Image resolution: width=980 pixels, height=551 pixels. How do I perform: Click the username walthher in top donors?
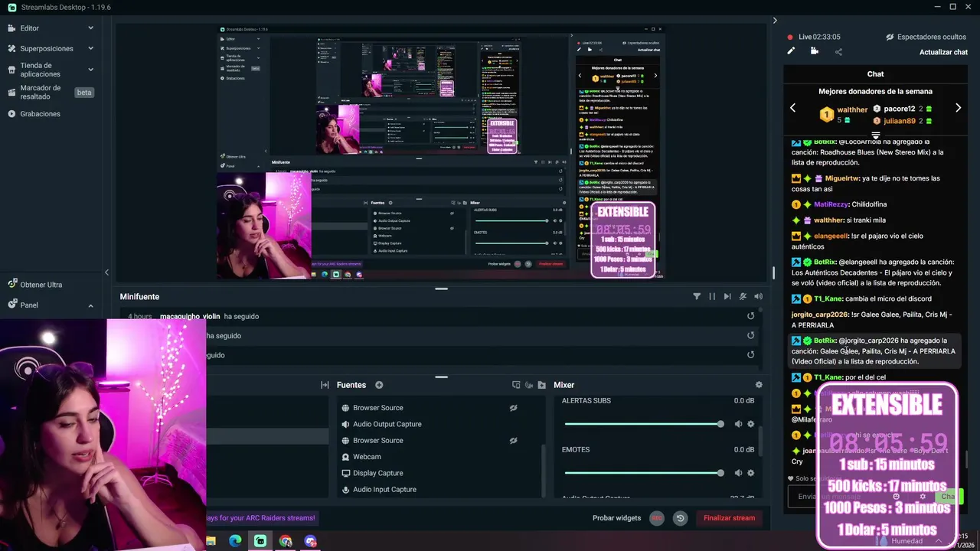[x=852, y=110]
